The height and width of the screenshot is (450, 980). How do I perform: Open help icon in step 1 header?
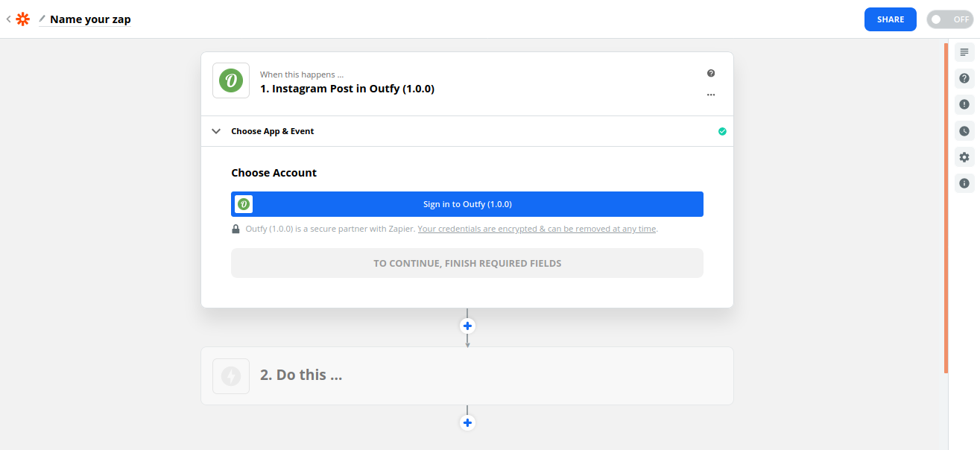[x=711, y=73]
